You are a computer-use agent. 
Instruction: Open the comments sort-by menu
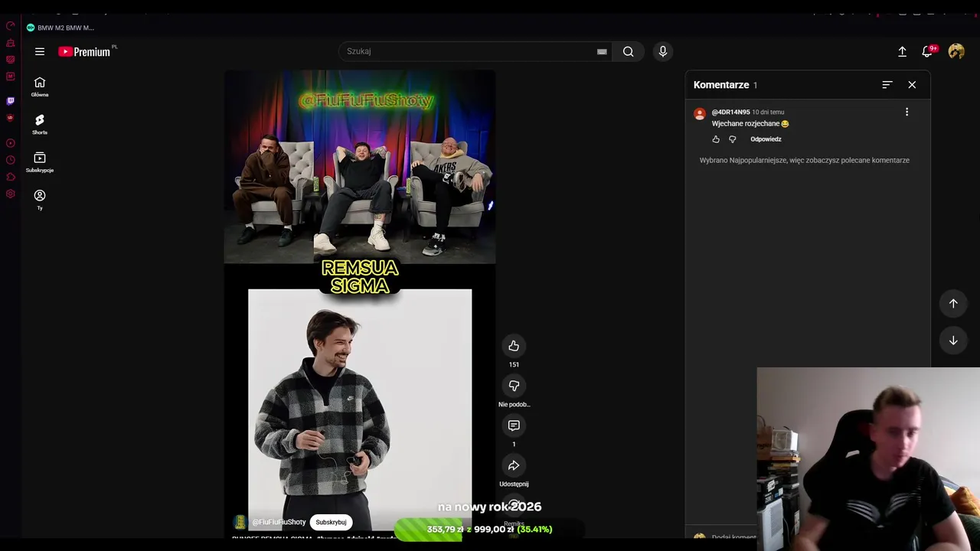pos(887,85)
